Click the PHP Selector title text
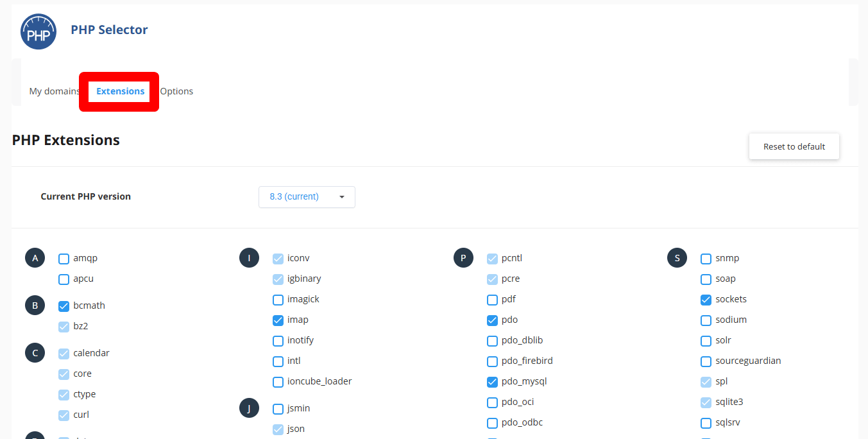868x439 pixels. (x=109, y=30)
